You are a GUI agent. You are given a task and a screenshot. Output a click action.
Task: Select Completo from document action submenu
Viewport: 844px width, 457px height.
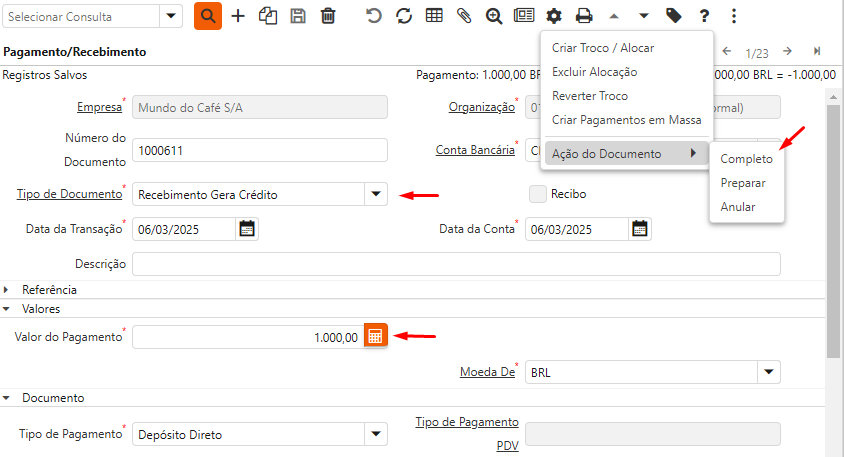coord(746,159)
